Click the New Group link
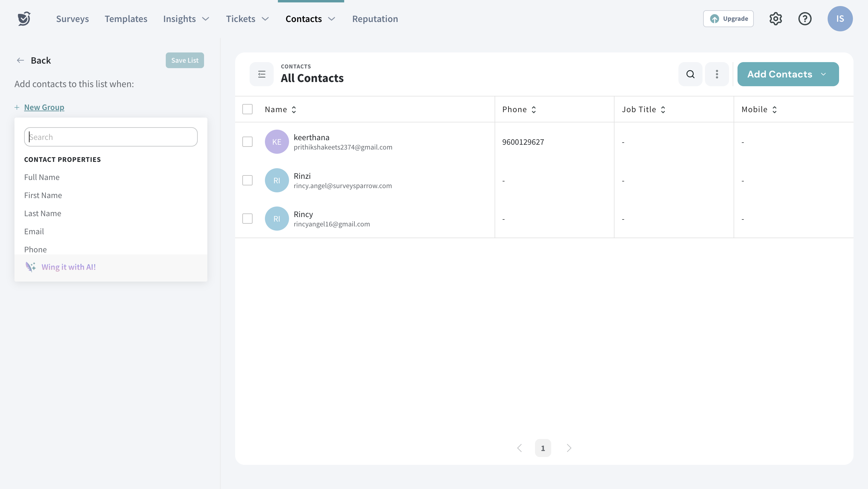 coord(44,107)
